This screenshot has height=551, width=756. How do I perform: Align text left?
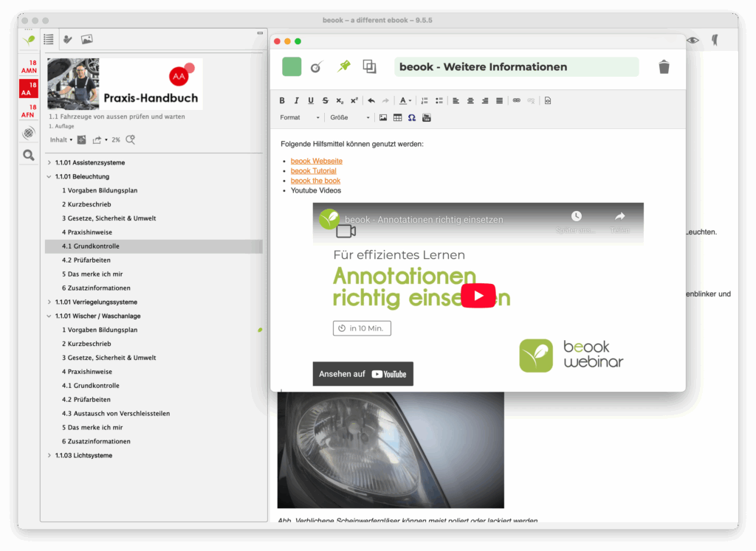coord(456,100)
